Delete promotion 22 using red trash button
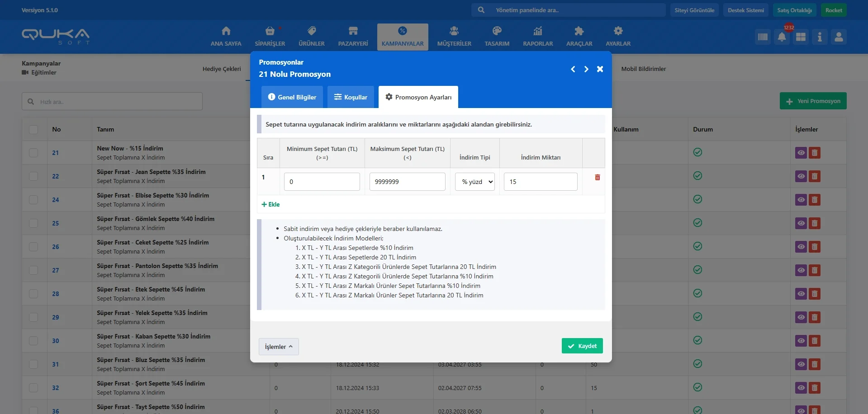 point(815,176)
